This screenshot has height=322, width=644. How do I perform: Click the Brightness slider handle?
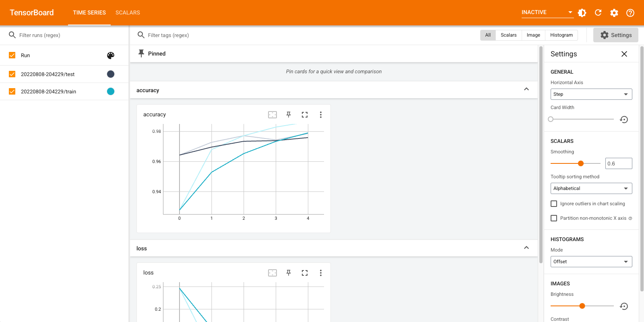[x=582, y=306]
